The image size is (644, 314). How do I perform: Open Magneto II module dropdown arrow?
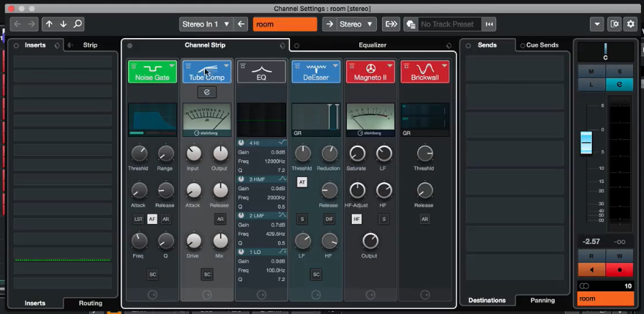point(390,66)
